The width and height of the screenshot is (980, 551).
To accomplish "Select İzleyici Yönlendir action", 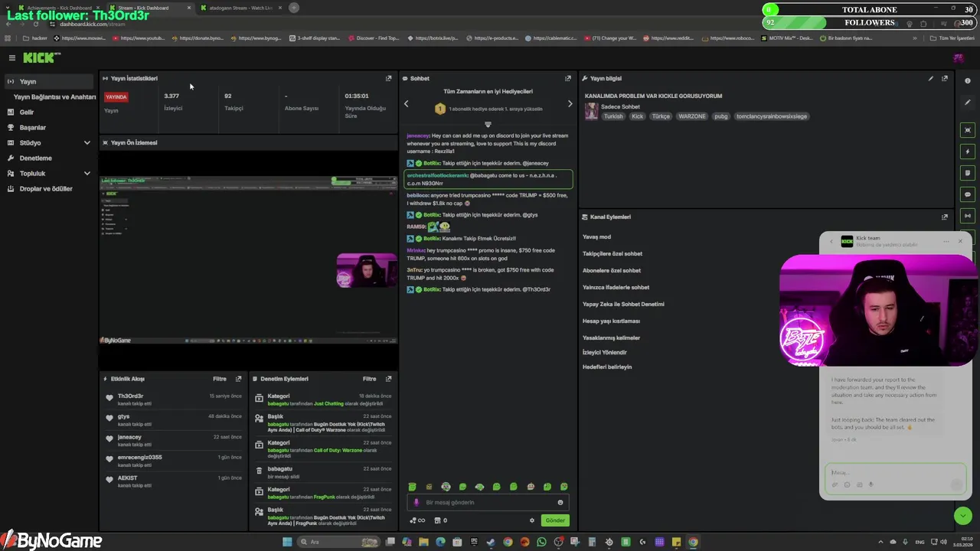I will (605, 353).
